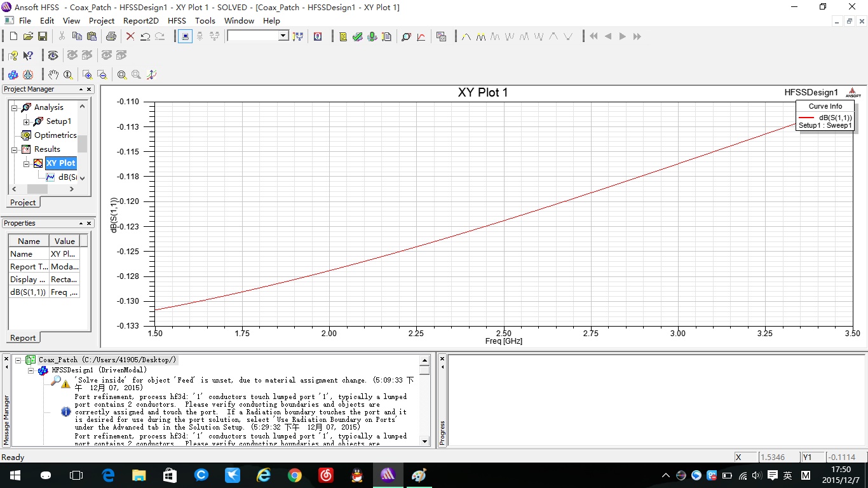Viewport: 868px width, 488px height.
Task: Open the File menu
Action: pyautogui.click(x=25, y=21)
